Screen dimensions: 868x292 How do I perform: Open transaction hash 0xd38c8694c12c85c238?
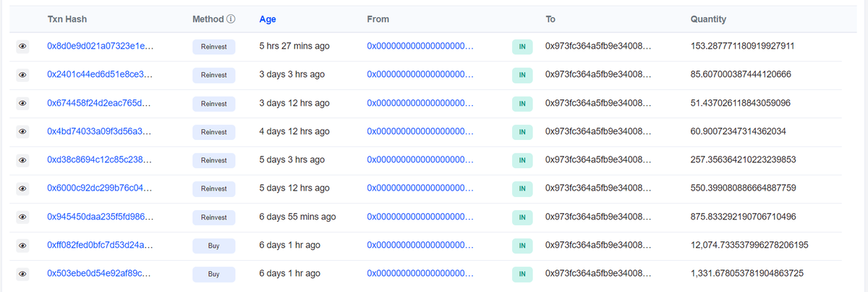click(99, 160)
